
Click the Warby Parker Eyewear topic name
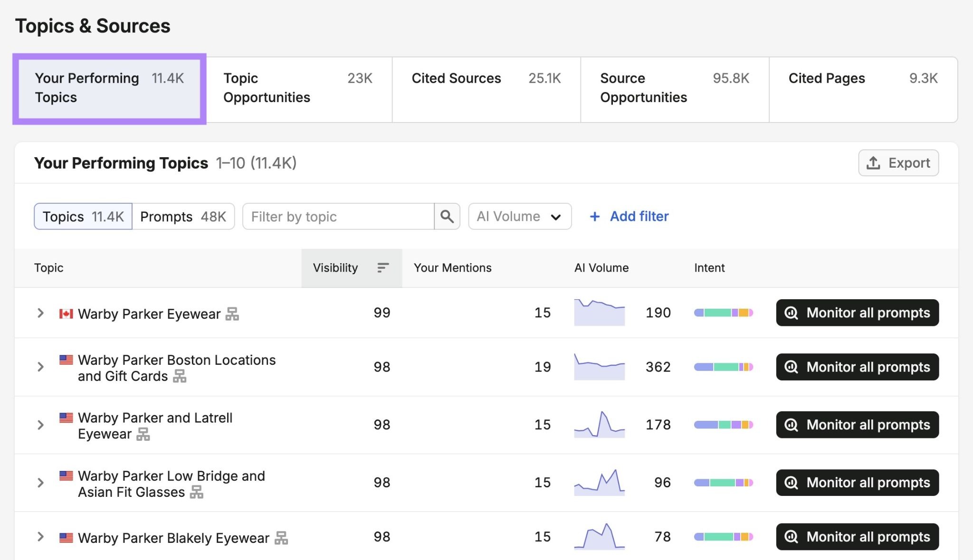pos(149,314)
